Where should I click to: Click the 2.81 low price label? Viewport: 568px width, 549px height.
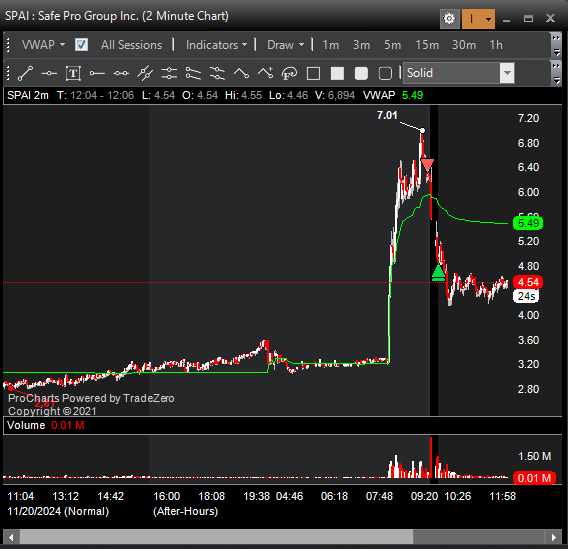coord(44,403)
